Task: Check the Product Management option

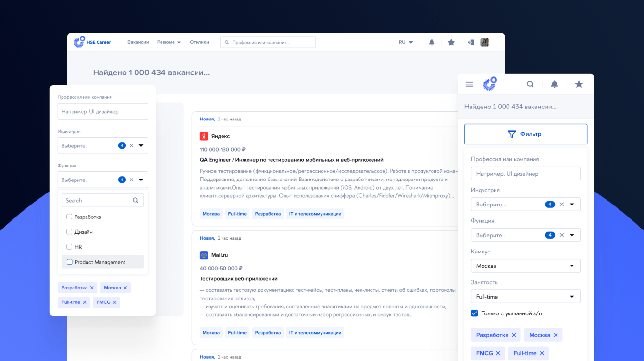Action: pos(70,262)
